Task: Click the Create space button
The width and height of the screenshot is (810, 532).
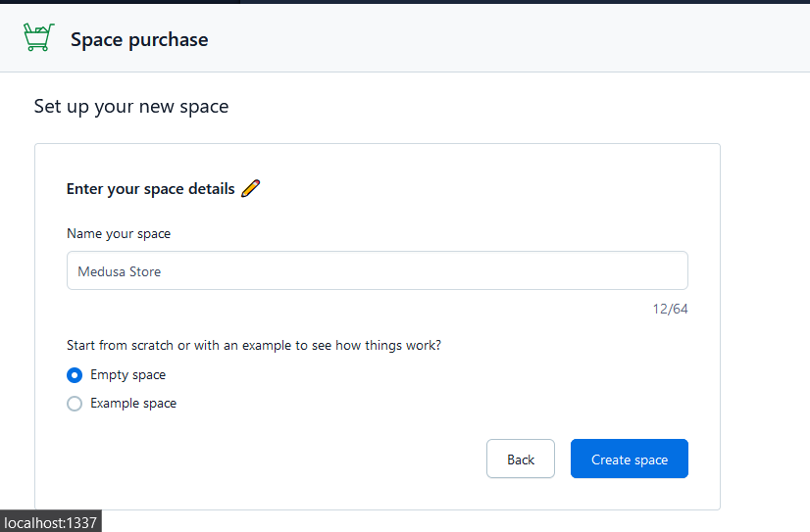Action: pyautogui.click(x=630, y=459)
